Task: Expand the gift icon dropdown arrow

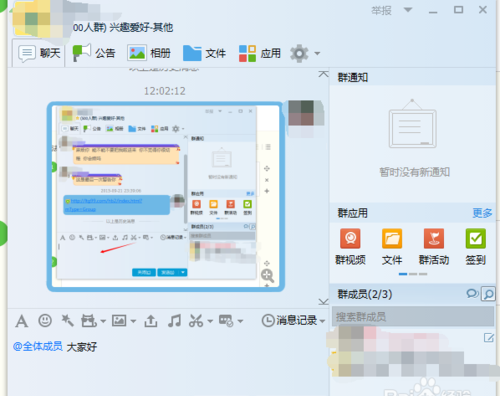Action: coord(103,321)
